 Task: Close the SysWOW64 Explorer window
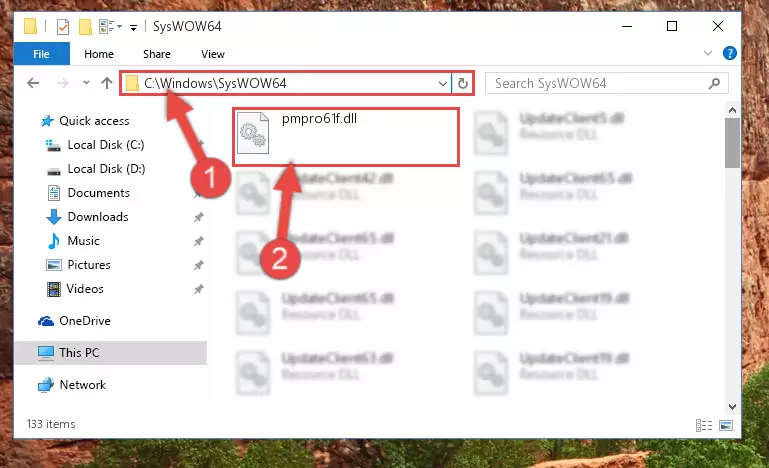point(718,26)
